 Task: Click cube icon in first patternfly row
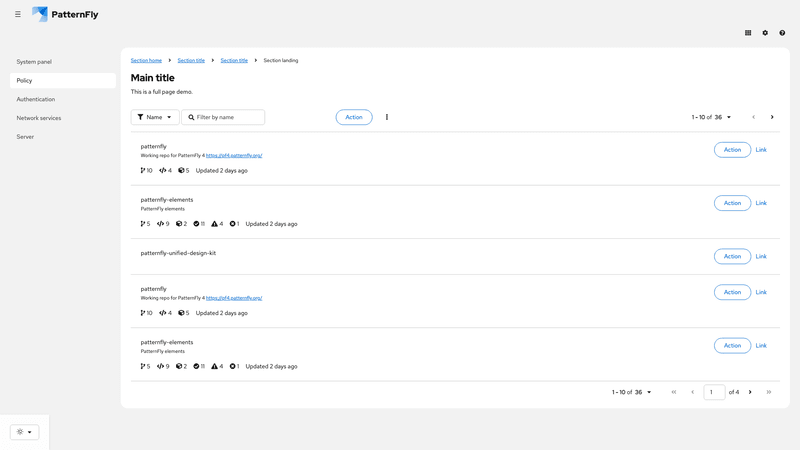coord(181,170)
